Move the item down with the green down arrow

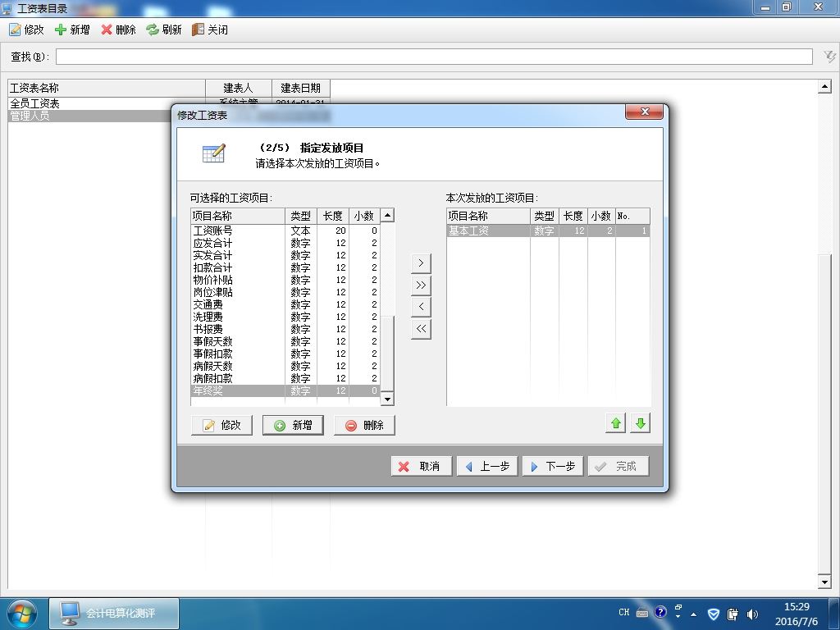coord(640,423)
